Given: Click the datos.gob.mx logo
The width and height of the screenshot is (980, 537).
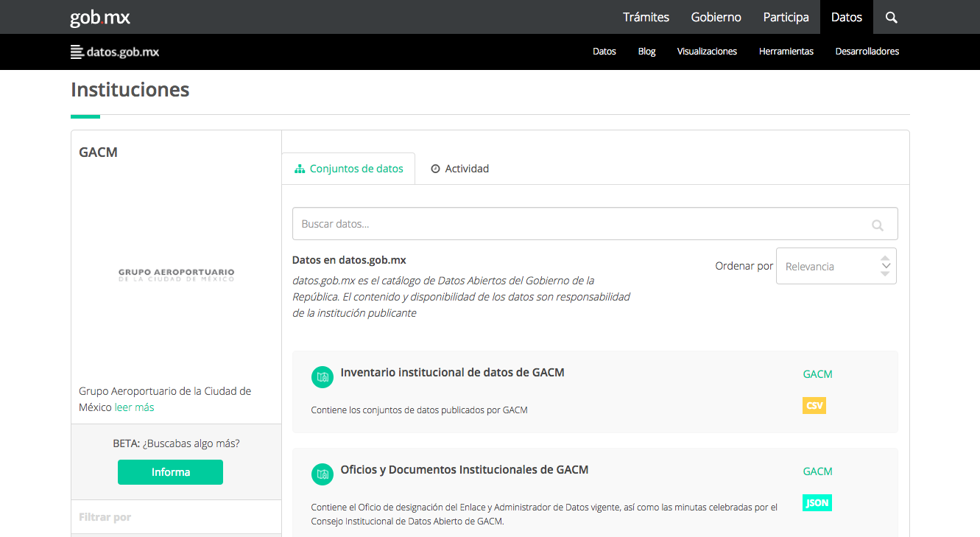Looking at the screenshot, I should tap(115, 52).
